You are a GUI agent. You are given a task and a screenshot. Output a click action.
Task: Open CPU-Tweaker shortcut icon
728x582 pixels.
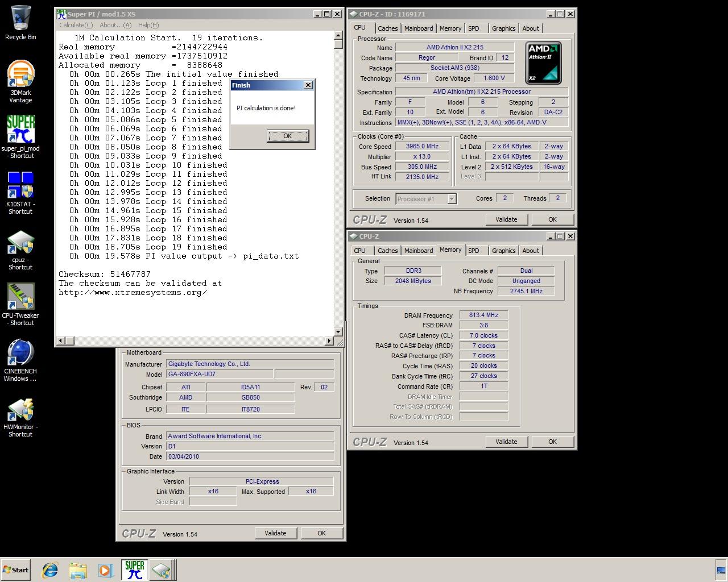click(20, 304)
